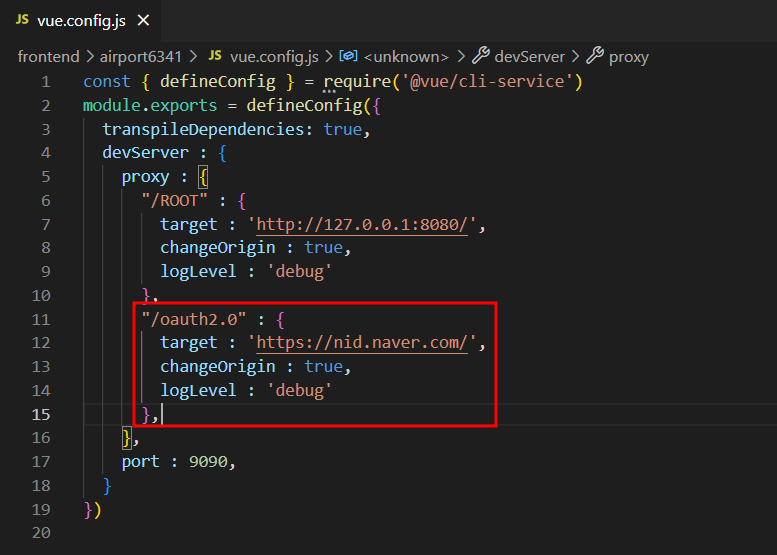Expand the chevron after frontend breadcrumb
The height and width of the screenshot is (555, 777).
[x=90, y=56]
